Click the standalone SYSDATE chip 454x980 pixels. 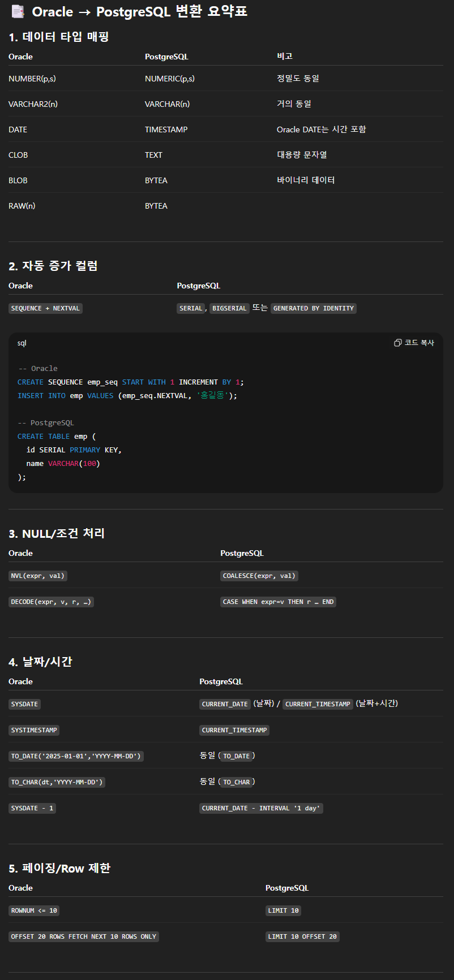click(24, 704)
